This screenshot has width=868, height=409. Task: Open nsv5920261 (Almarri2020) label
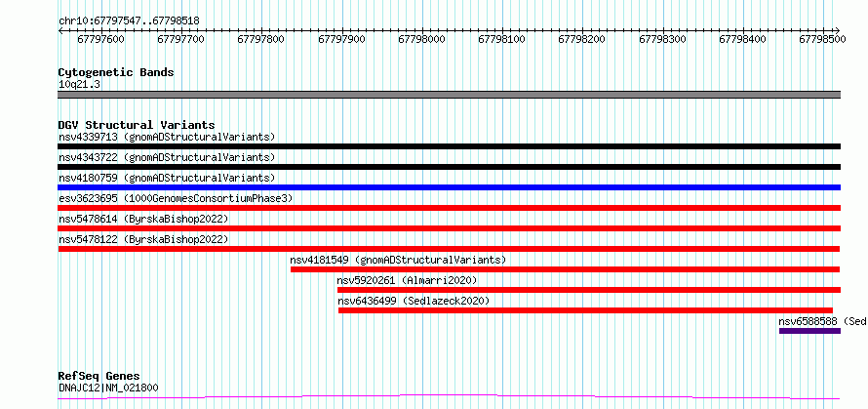tap(407, 280)
